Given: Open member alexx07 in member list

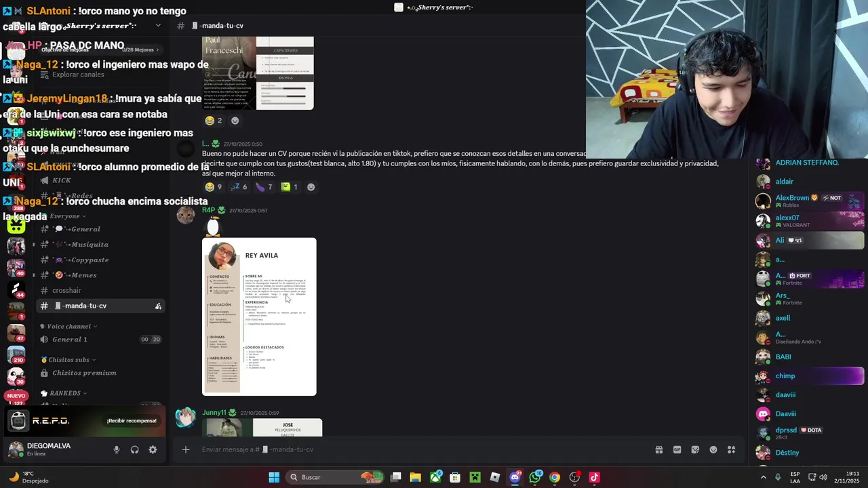Looking at the screenshot, I should tap(810, 221).
